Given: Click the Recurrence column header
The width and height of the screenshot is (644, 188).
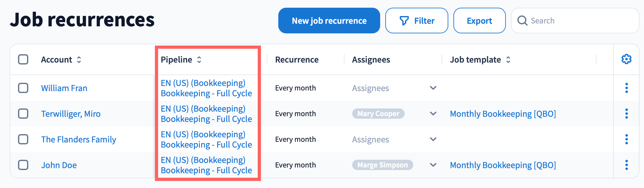Looking at the screenshot, I should [297, 60].
